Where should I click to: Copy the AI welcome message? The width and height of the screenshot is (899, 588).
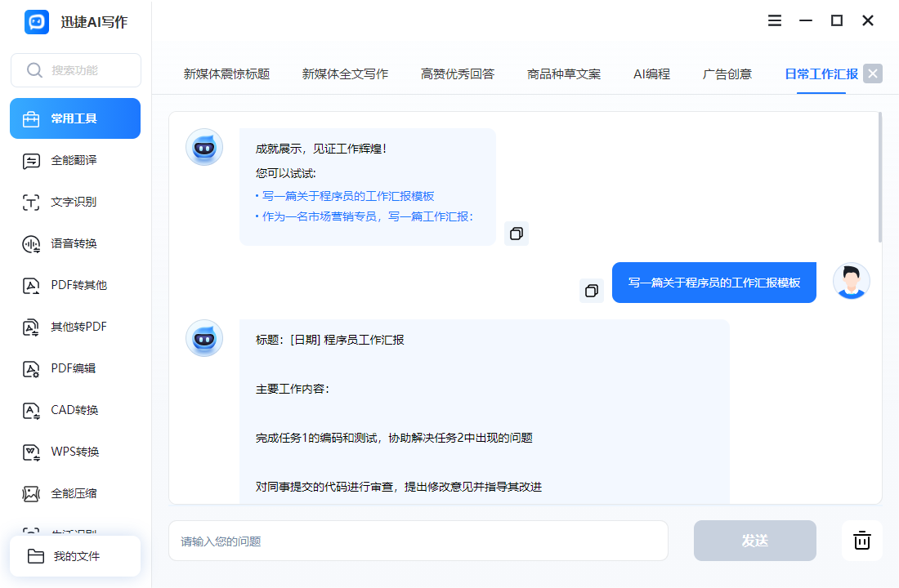click(x=516, y=233)
